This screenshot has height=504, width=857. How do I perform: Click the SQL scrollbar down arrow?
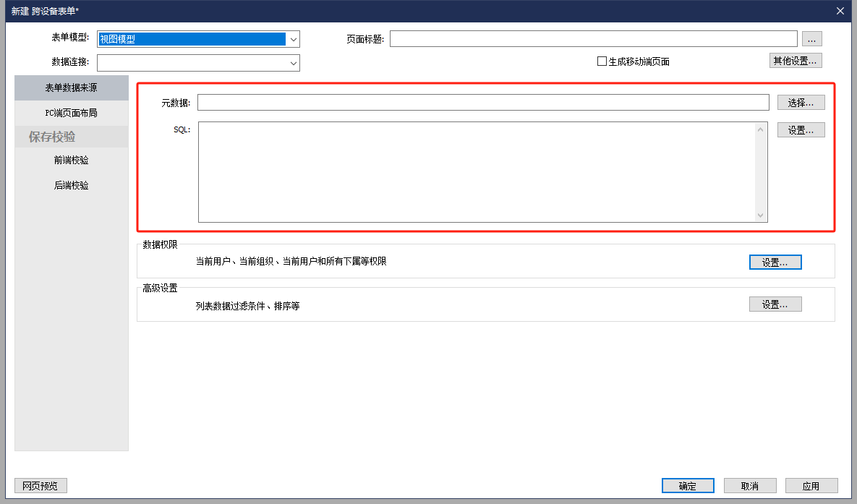click(760, 215)
